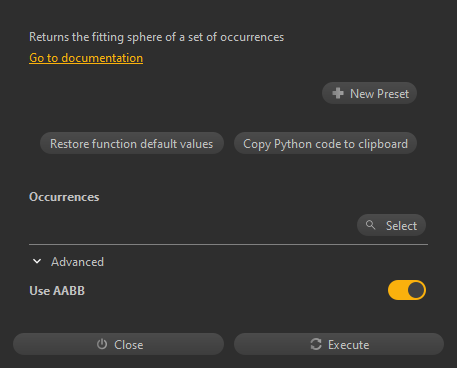Restore function default values
The width and height of the screenshot is (457, 368).
[132, 143]
